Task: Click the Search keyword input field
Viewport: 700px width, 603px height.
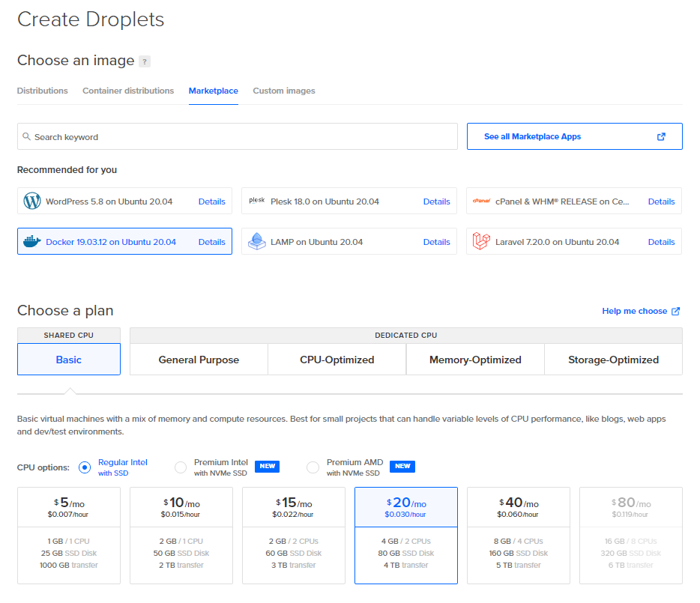Action: [238, 137]
